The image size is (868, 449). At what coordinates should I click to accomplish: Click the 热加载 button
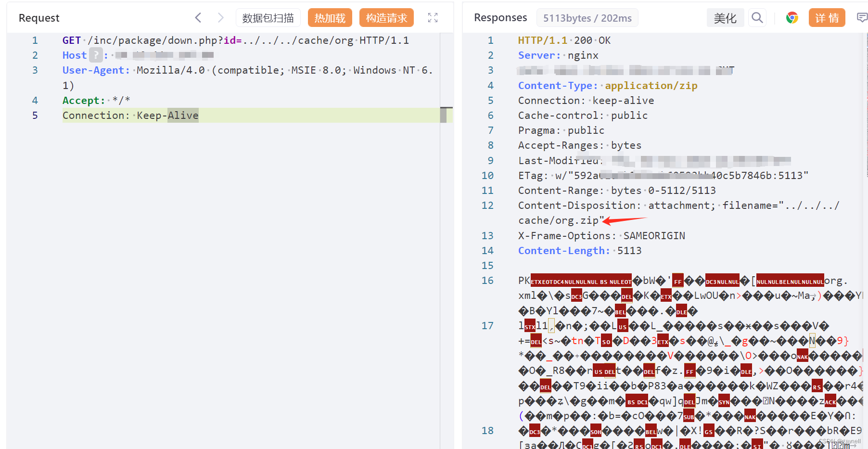click(330, 18)
